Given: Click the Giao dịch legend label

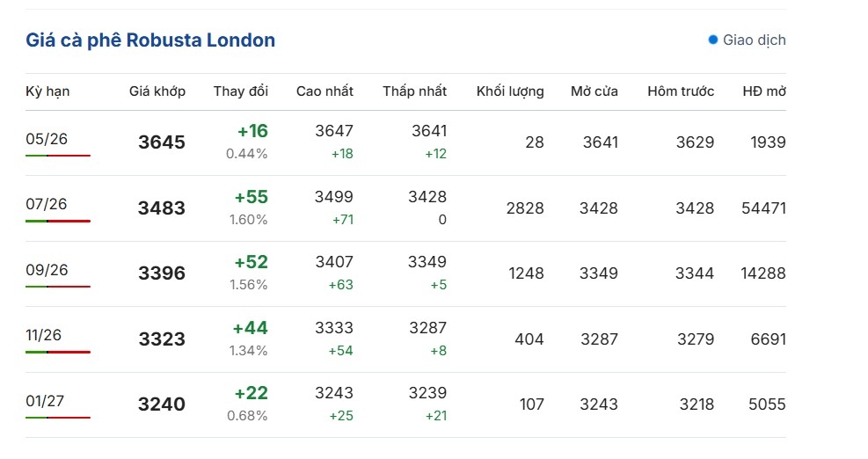Looking at the screenshot, I should point(754,40).
